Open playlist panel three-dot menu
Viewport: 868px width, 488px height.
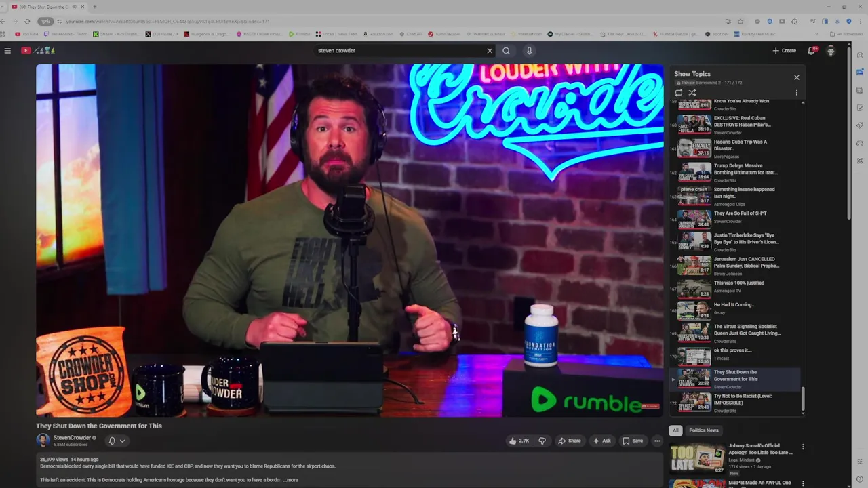[x=796, y=93]
